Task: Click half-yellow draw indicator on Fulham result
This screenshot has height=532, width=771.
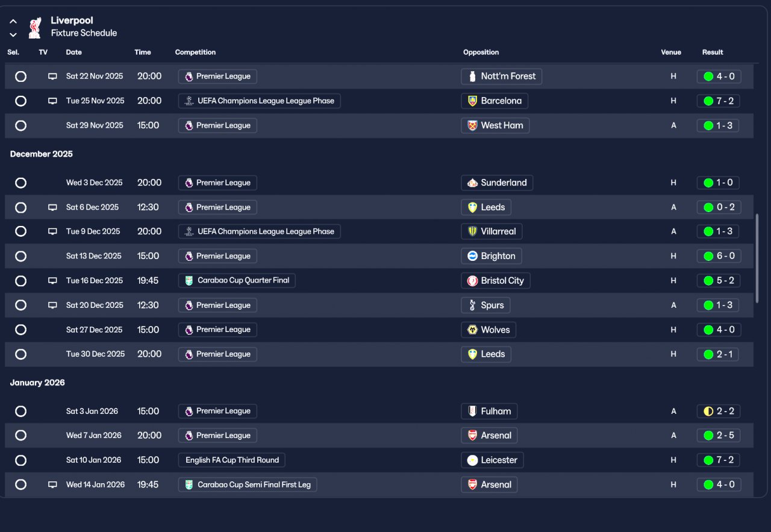Action: 708,412
